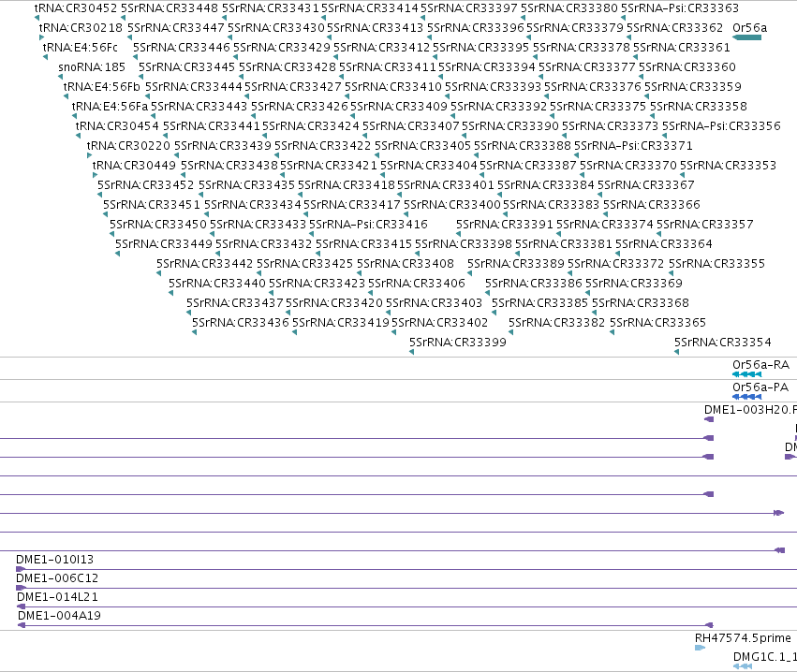The image size is (797, 672).
Task: Select the 5SrRNA-Psi:CR33356 label
Action: pyautogui.click(x=721, y=126)
